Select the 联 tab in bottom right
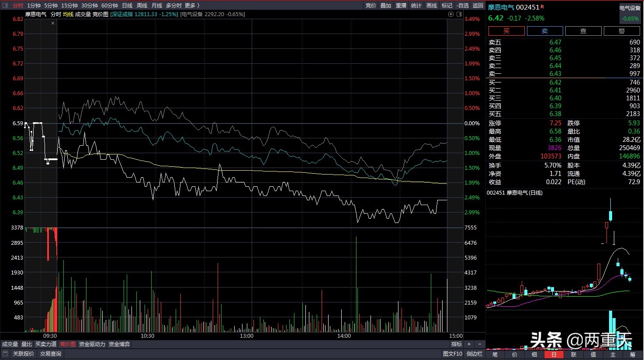The width and height of the screenshot is (644, 360). point(574,354)
